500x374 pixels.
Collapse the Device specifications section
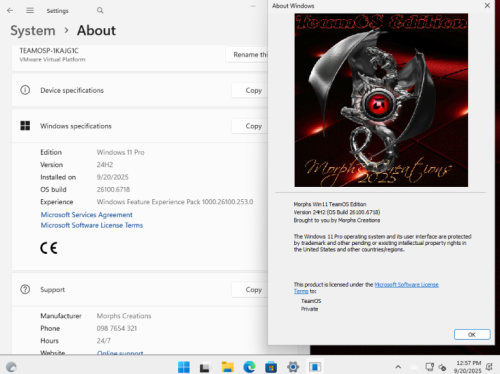tap(140, 90)
